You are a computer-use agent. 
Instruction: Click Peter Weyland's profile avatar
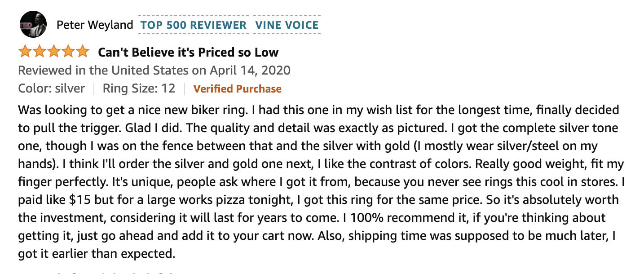tap(33, 24)
